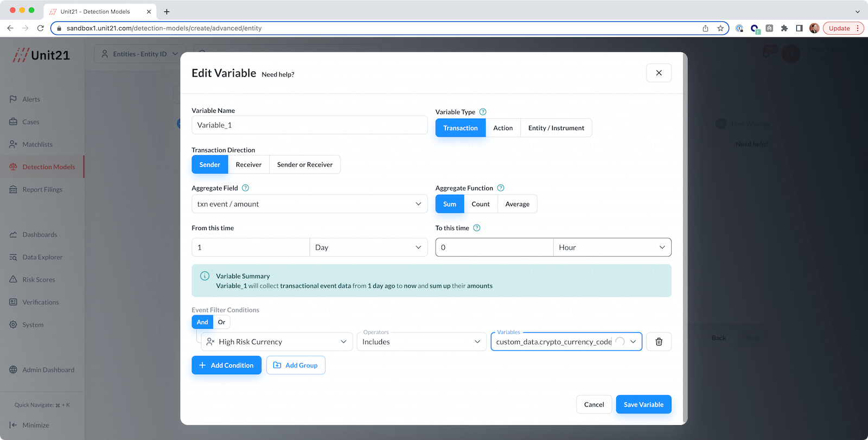
Task: Click Add Group button
Action: click(x=296, y=365)
